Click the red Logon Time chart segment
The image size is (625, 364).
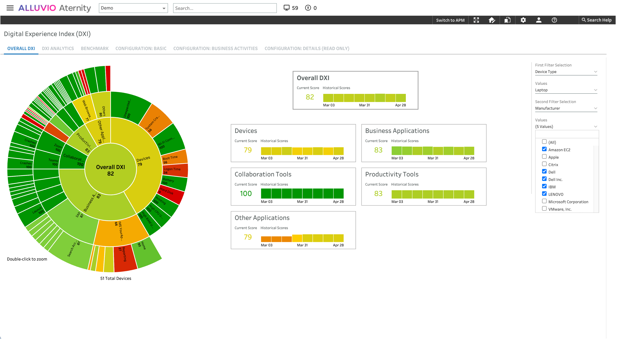(x=175, y=171)
